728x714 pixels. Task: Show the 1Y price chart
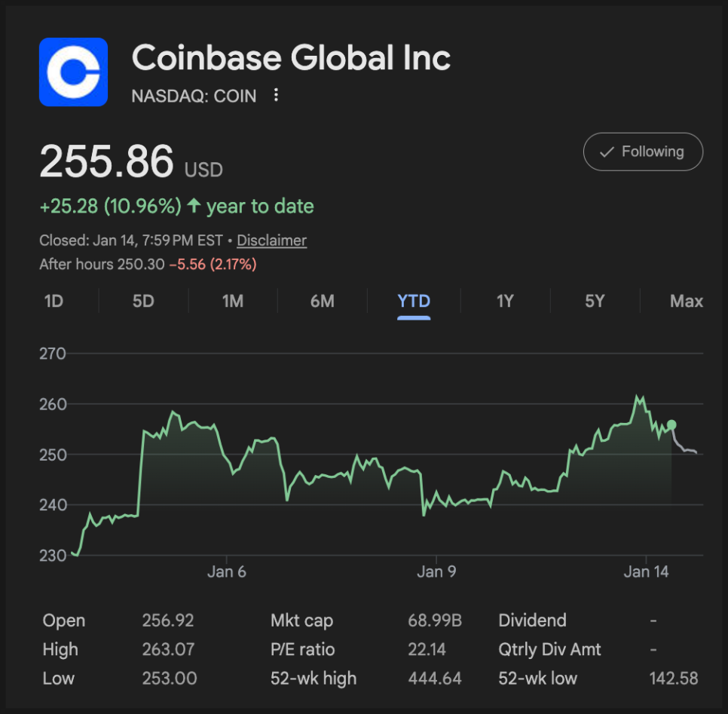505,302
